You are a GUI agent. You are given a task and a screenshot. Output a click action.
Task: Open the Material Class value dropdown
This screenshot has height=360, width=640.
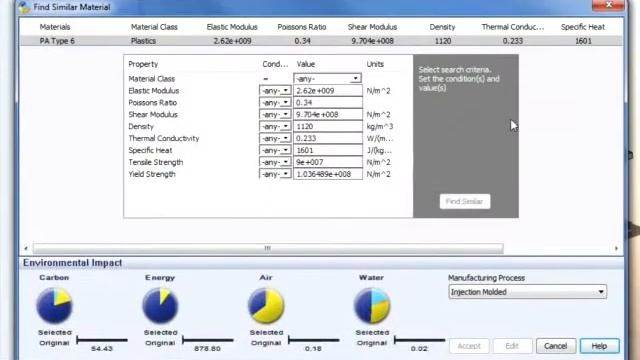[356, 78]
